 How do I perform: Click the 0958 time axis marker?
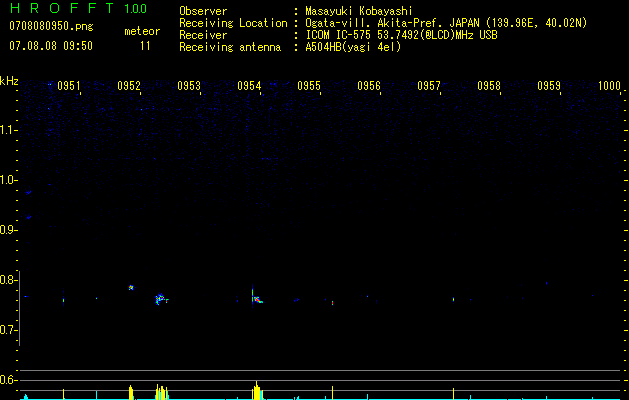point(489,86)
